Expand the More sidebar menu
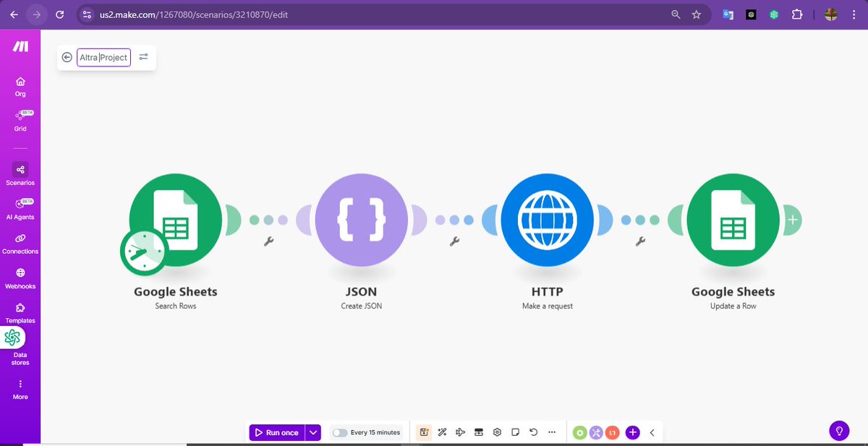 coord(20,389)
